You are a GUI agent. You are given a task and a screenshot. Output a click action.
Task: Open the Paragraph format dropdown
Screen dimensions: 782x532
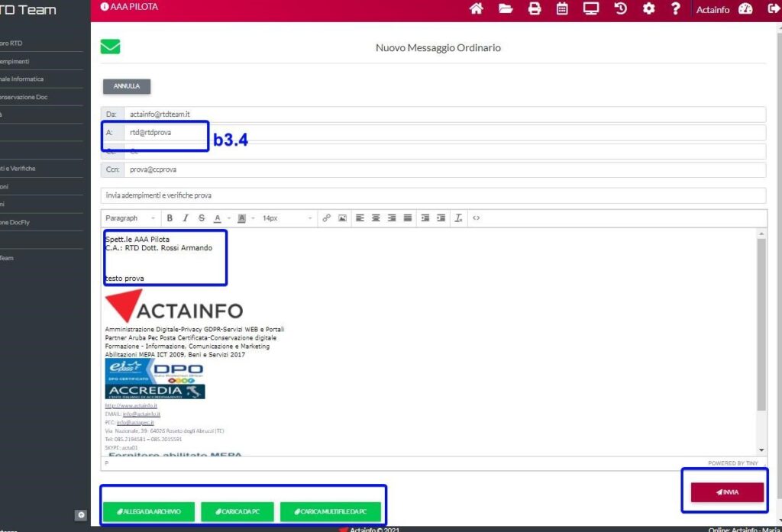[130, 218]
